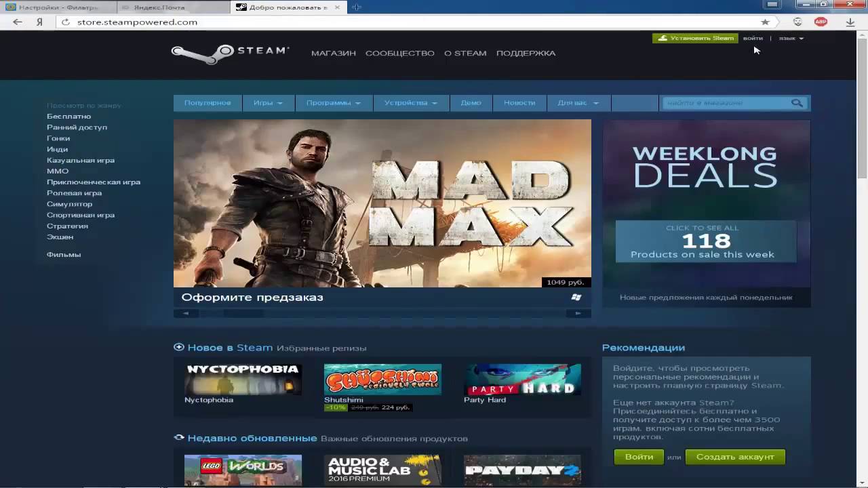Click genre link 'Ранний доступ'

pos(77,127)
